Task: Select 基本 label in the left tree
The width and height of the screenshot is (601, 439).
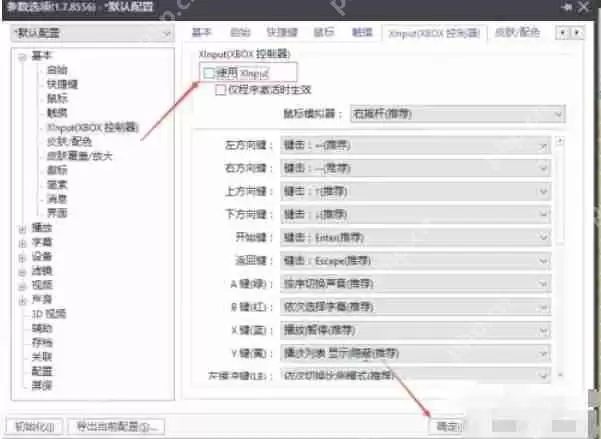Action: coord(42,56)
